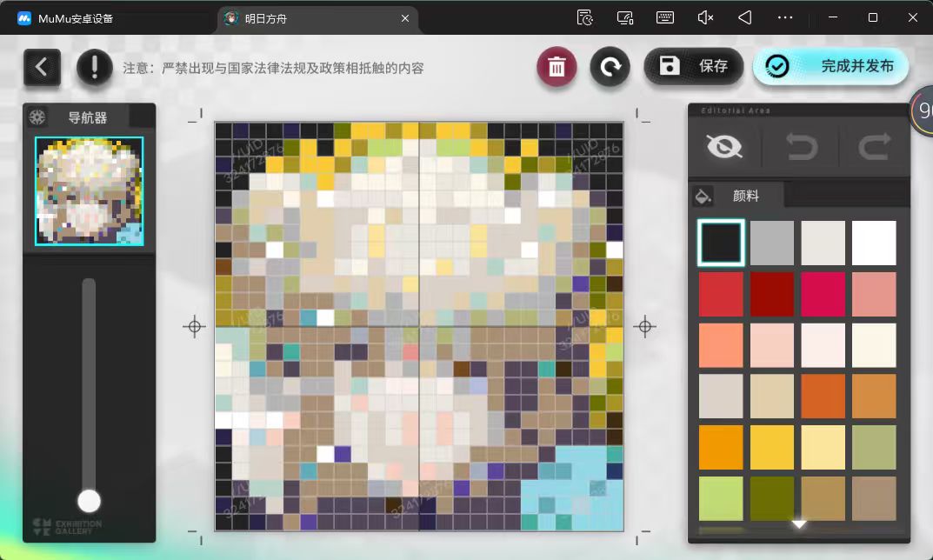Select the medium gray color swatch
This screenshot has height=560, width=933.
[772, 243]
